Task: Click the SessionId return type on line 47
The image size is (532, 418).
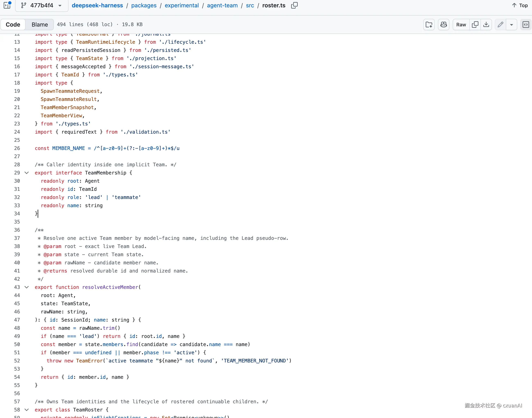Action: pyautogui.click(x=74, y=320)
